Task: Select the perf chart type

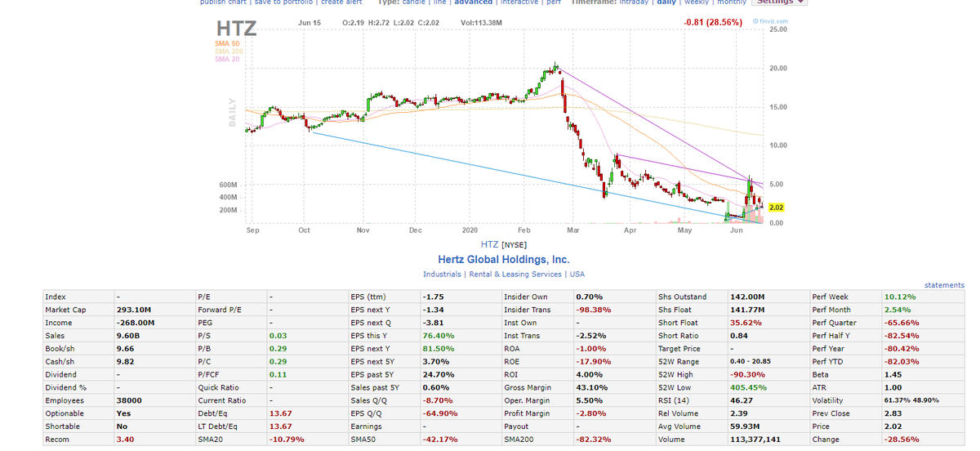Action: point(554,2)
